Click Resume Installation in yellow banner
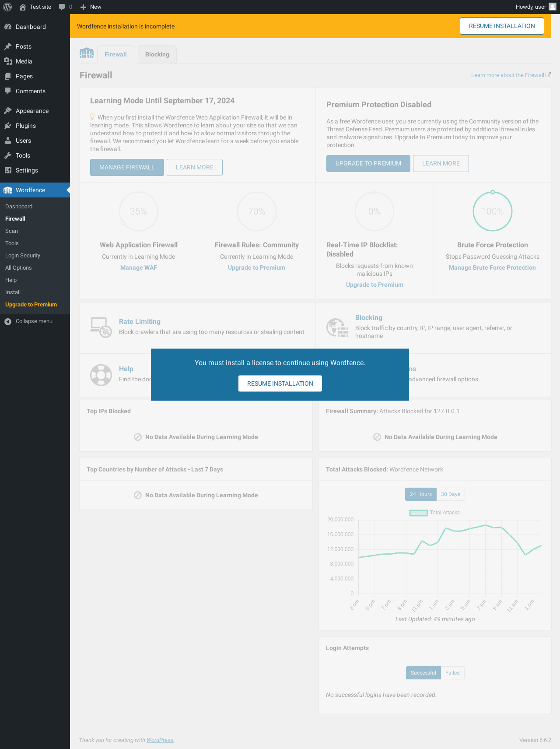The image size is (560, 749). point(502,26)
